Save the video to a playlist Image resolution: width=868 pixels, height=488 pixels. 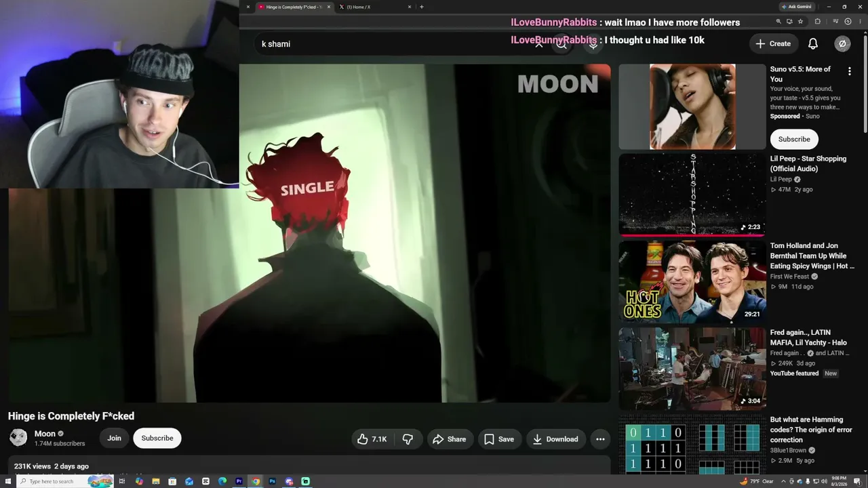tap(499, 439)
